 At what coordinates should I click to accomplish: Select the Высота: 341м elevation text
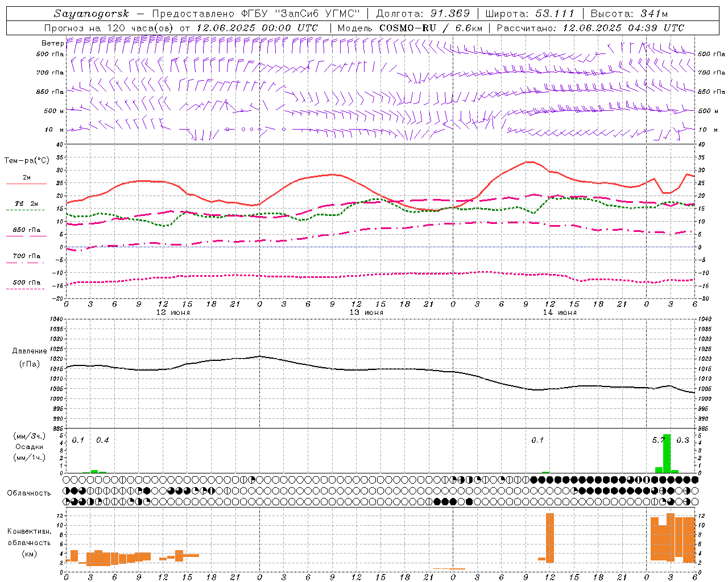point(629,14)
